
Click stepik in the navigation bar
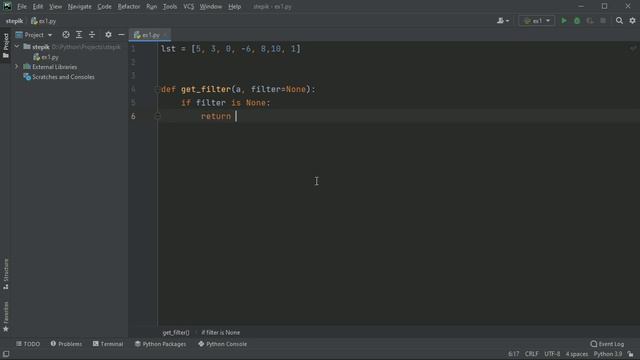[14, 21]
